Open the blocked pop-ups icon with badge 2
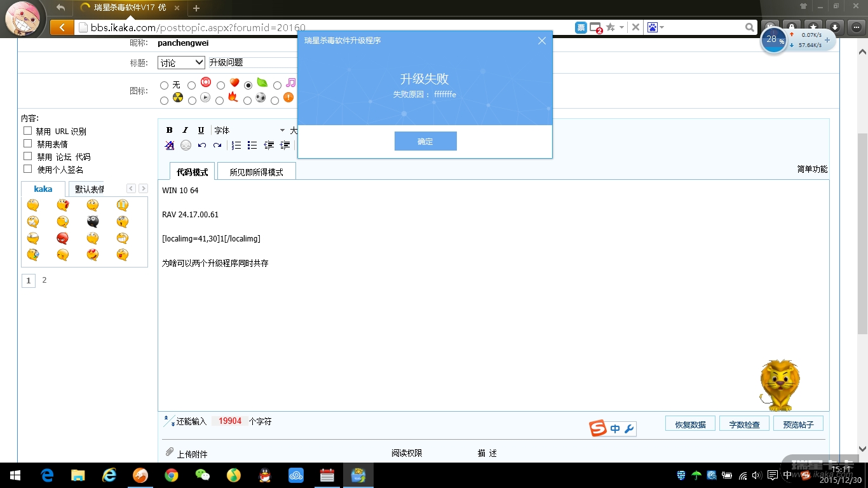 click(x=596, y=28)
